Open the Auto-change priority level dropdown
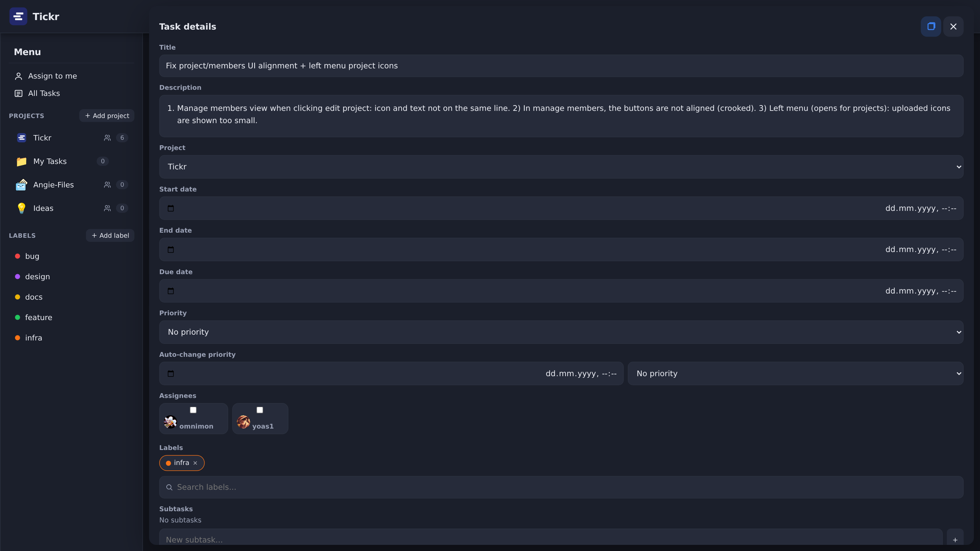980x551 pixels. click(x=796, y=373)
